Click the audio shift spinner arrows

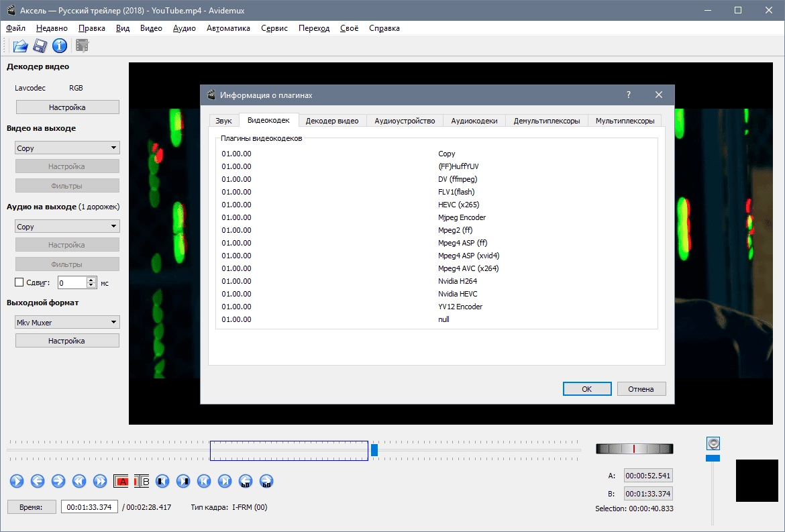point(91,282)
